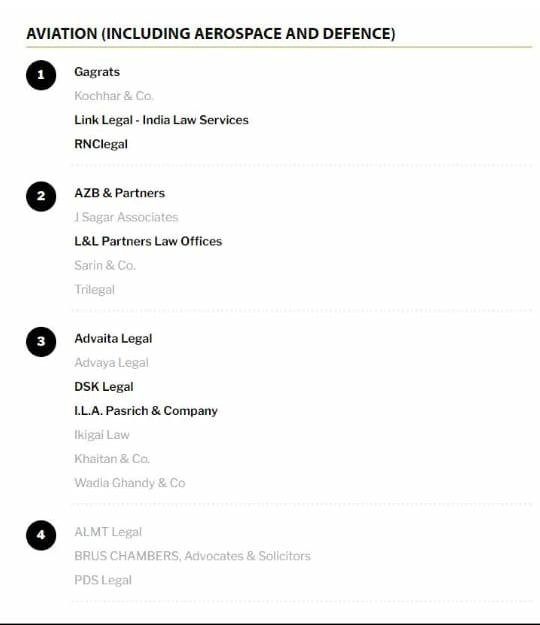The image size is (540, 625).
Task: Open the Gagrats firm link
Action: (97, 72)
